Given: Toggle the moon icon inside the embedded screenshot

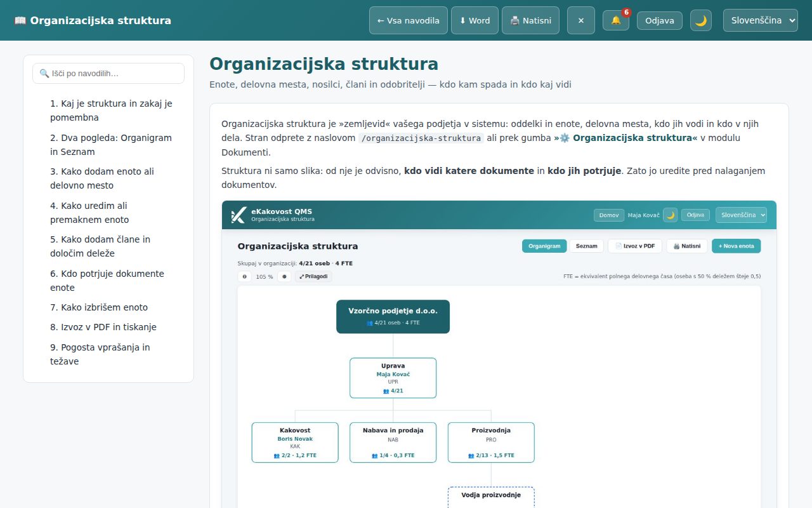Looking at the screenshot, I should coord(671,215).
